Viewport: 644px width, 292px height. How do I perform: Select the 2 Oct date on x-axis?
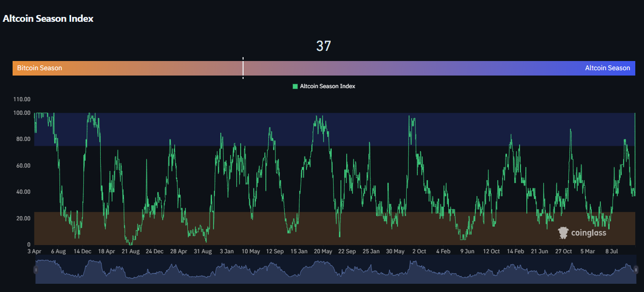[419, 251]
